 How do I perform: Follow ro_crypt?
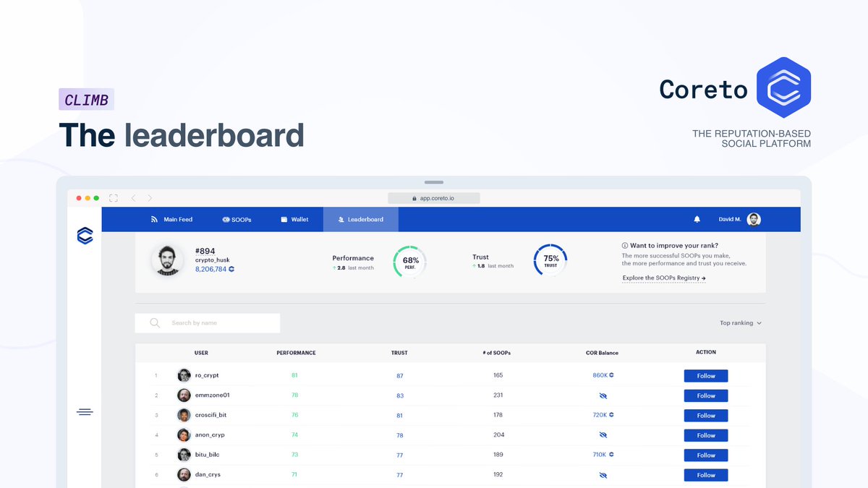point(706,376)
